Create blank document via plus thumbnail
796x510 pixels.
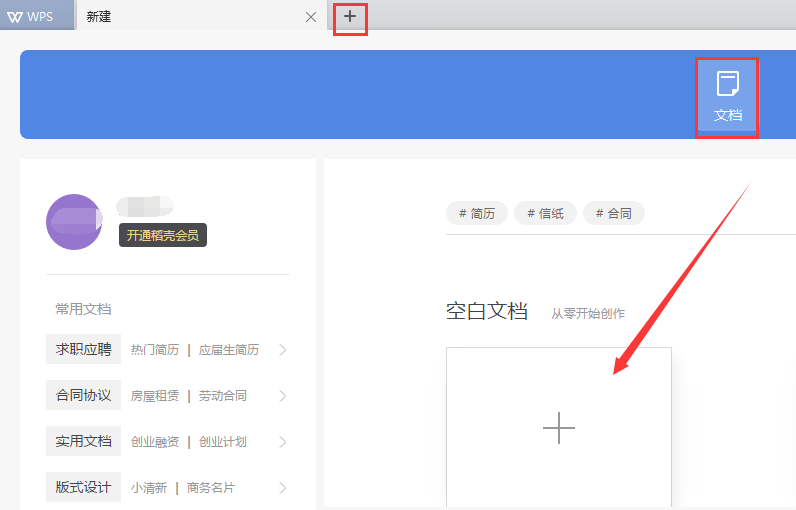pyautogui.click(x=558, y=428)
